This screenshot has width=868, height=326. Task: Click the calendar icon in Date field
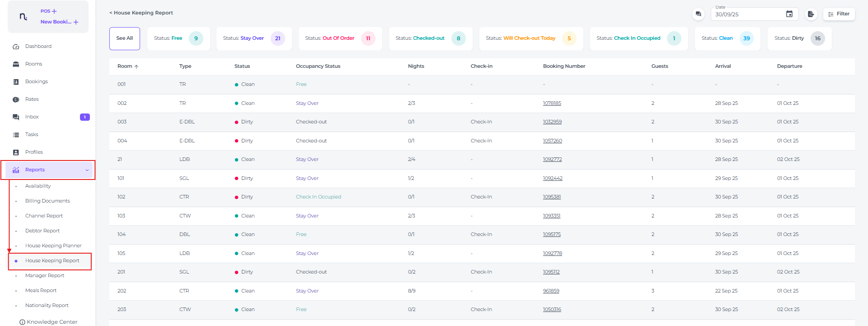click(789, 14)
